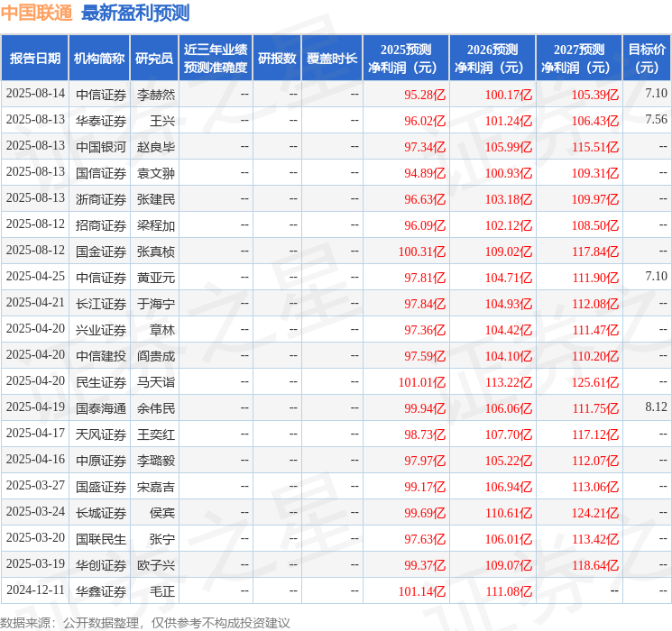The image size is (672, 631).
Task: Select the 覆盖时长 column header
Action: [x=332, y=59]
